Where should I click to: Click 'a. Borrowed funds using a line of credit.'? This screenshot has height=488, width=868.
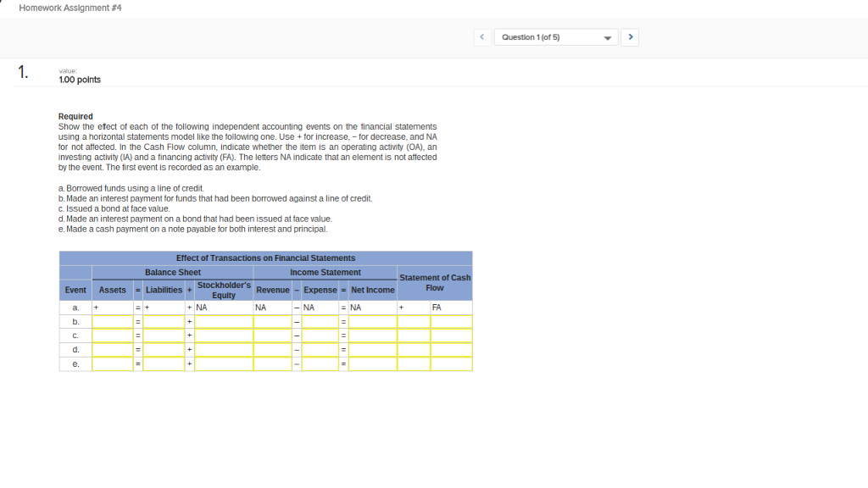click(x=131, y=188)
